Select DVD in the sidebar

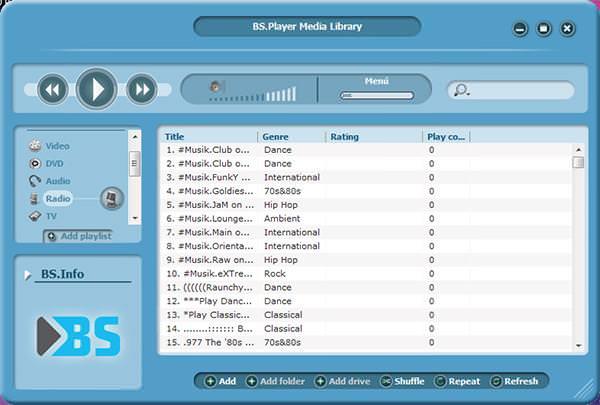(54, 164)
